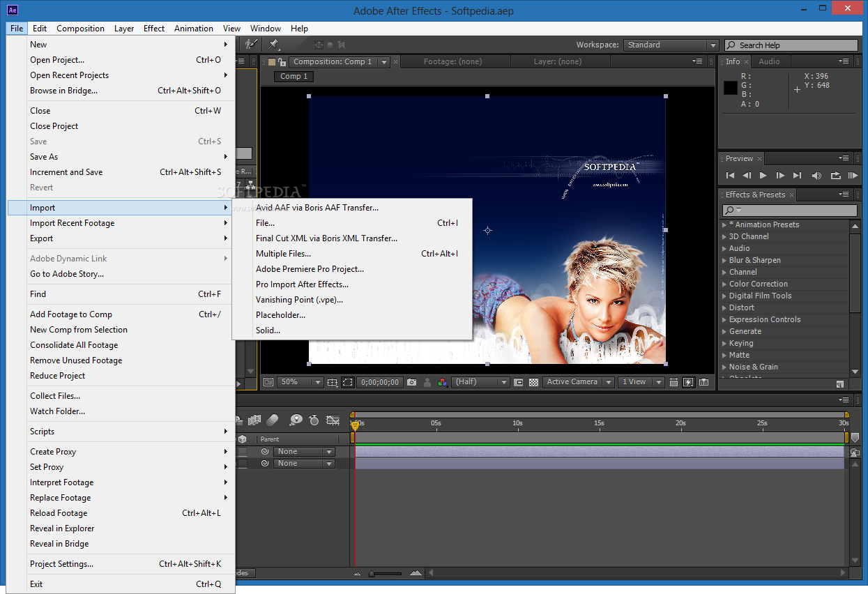This screenshot has width=868, height=594.
Task: Start the RAM Preview button
Action: point(853,176)
